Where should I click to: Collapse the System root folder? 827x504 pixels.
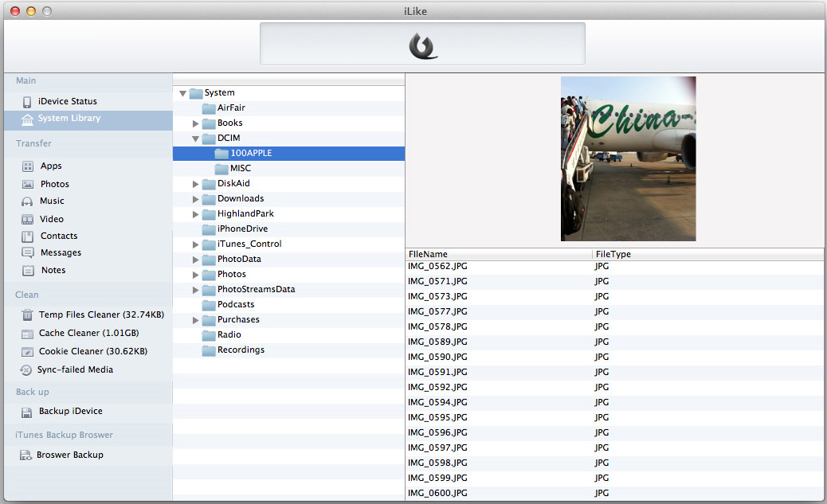click(182, 93)
